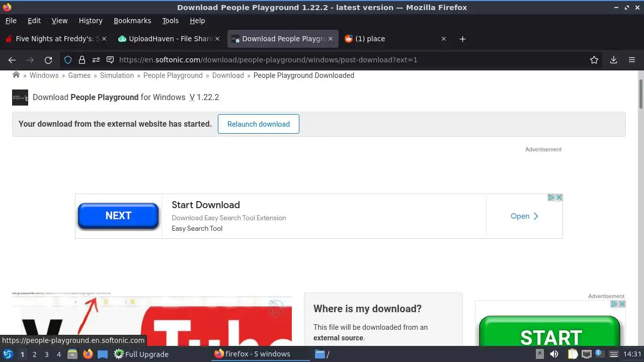Close the Five Nights at Freddy's tab
The image size is (644, 362).
[104, 39]
